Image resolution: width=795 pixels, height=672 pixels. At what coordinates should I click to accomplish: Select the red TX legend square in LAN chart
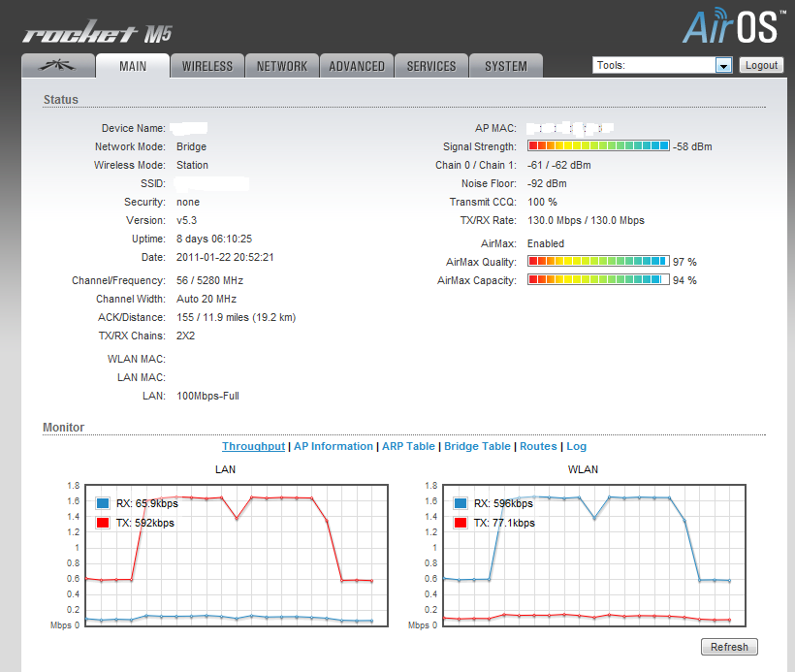pos(103,523)
